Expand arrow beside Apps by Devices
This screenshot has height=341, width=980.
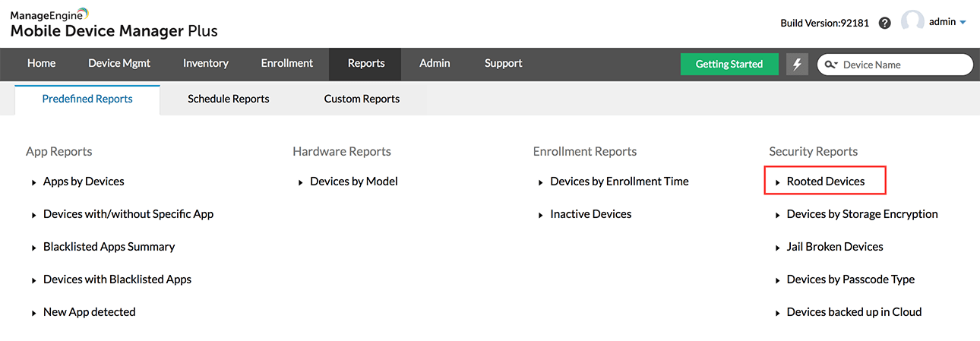click(34, 183)
